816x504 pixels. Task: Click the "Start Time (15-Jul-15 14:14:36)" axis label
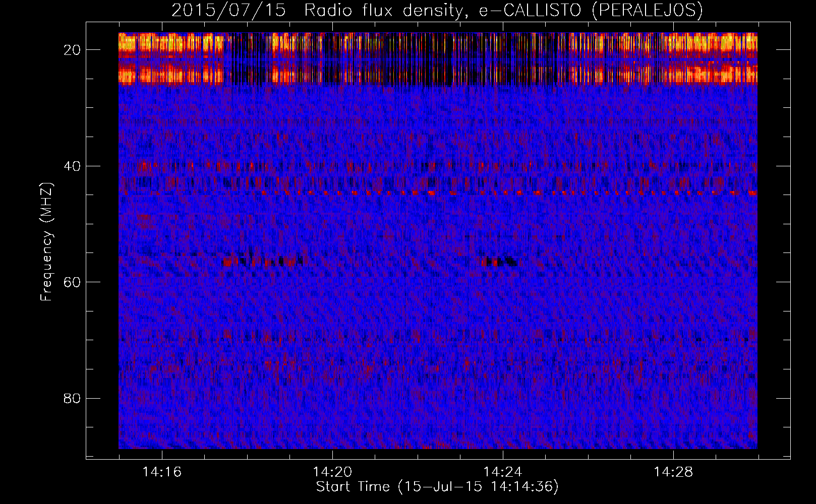[437, 487]
